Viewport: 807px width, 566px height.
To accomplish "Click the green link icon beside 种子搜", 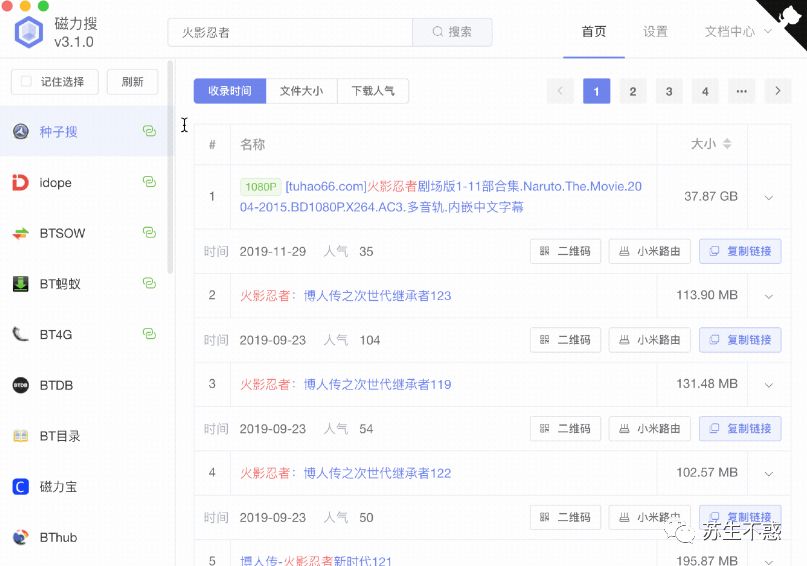I will pyautogui.click(x=149, y=131).
